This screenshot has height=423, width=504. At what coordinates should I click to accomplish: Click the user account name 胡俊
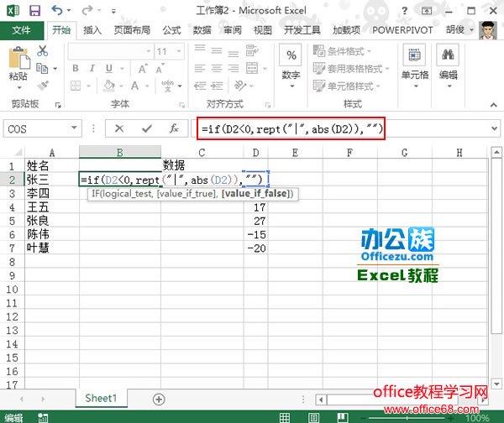[455, 30]
